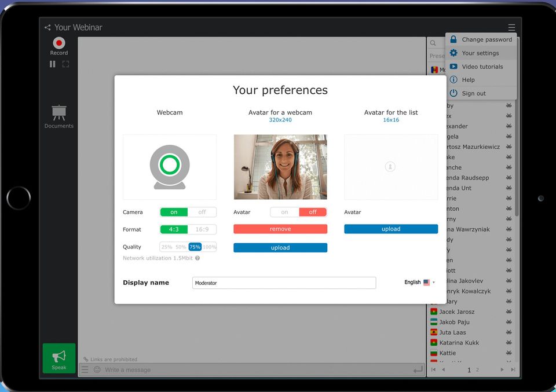Click flag icon next to Jakob Paju
Viewport: 556px width, 392px height.
point(434,322)
